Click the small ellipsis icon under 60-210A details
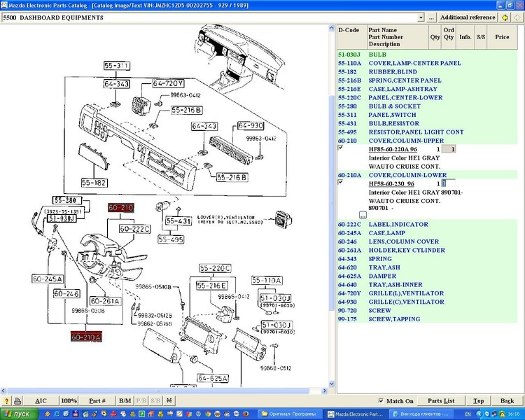Screen dimensions: 525x420 (363, 215)
